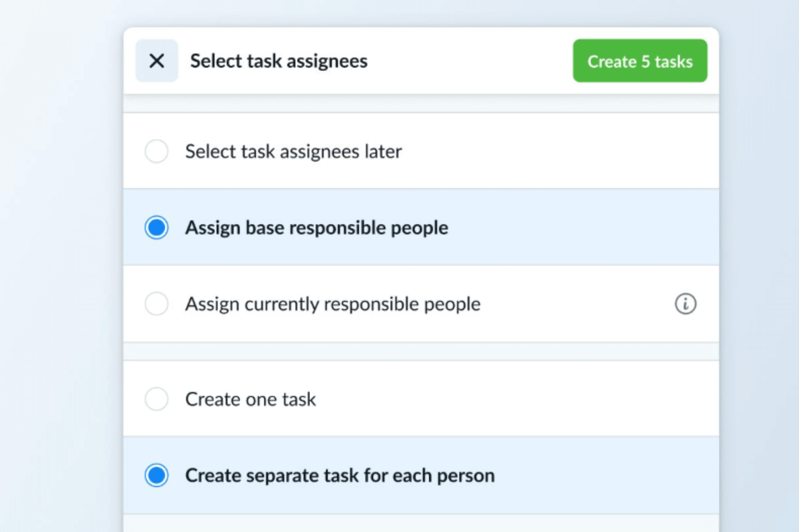Click the filled radio icon for base responsible people
Viewport: 799px width, 532px height.
click(156, 227)
